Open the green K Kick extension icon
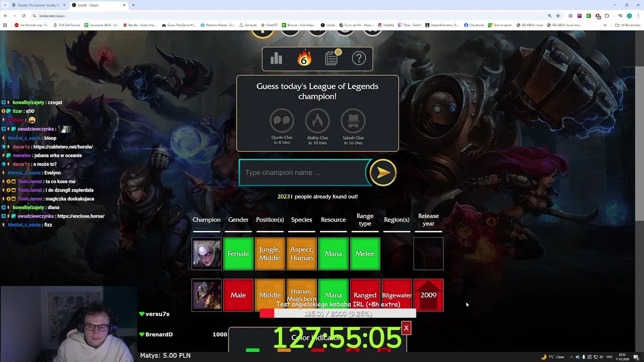The height and width of the screenshot is (362, 644). tap(589, 16)
